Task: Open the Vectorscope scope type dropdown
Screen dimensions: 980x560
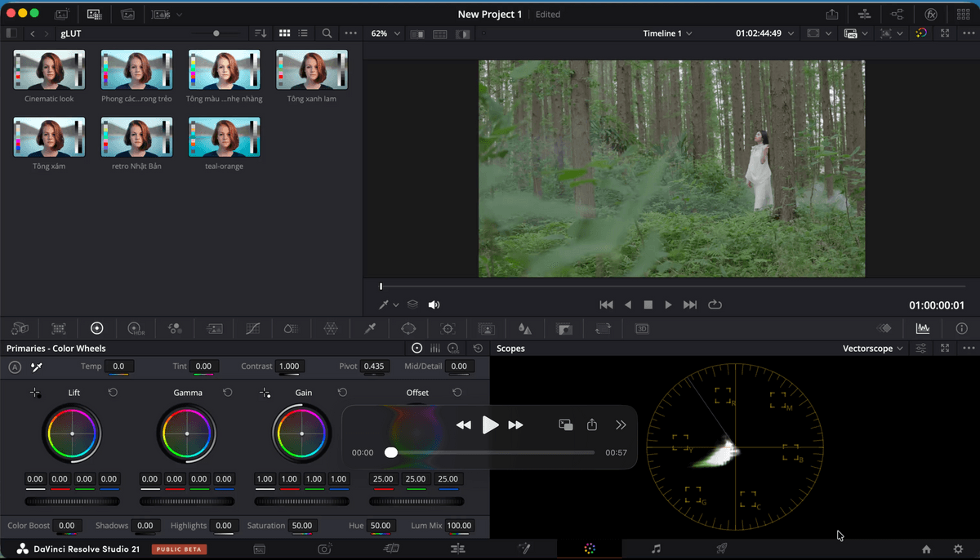Action: point(873,349)
